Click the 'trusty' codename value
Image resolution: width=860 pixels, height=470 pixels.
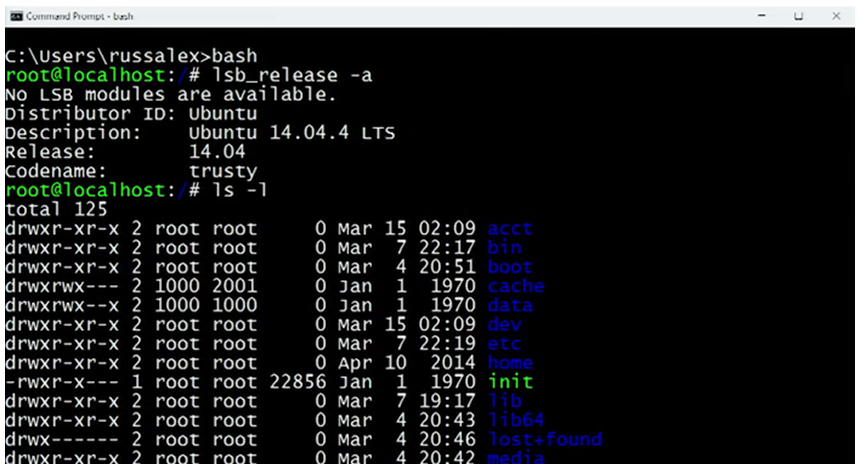coord(223,171)
